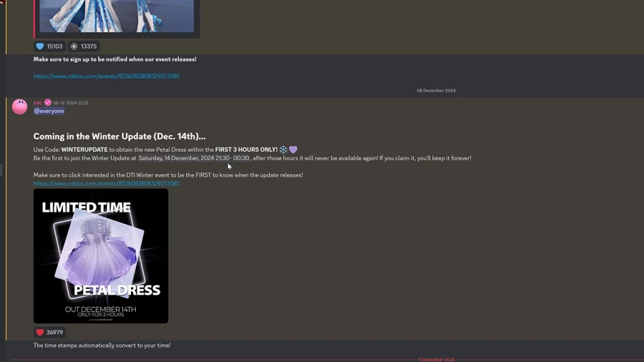Open zac's pink Kirby avatar
Screen dimensions: 644x362
(19, 107)
